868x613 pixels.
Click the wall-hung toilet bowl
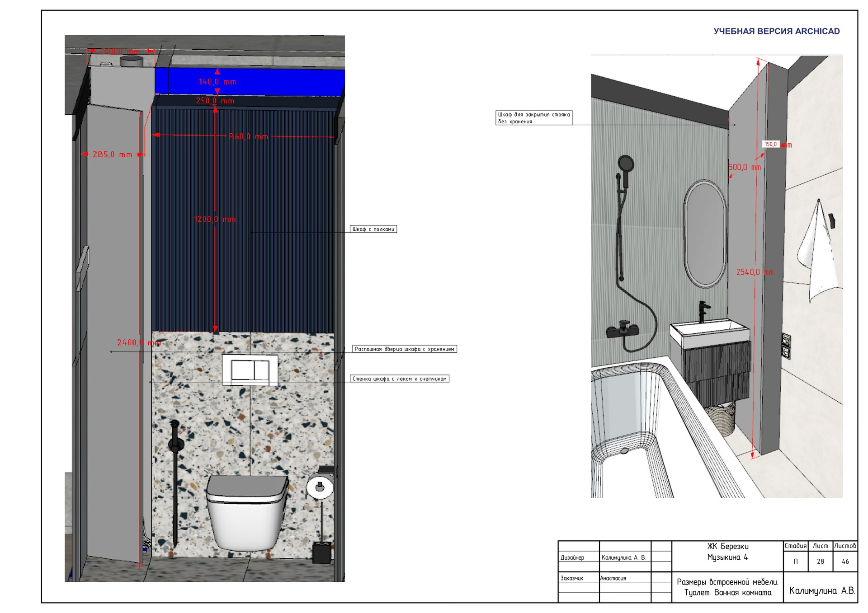coord(246,515)
